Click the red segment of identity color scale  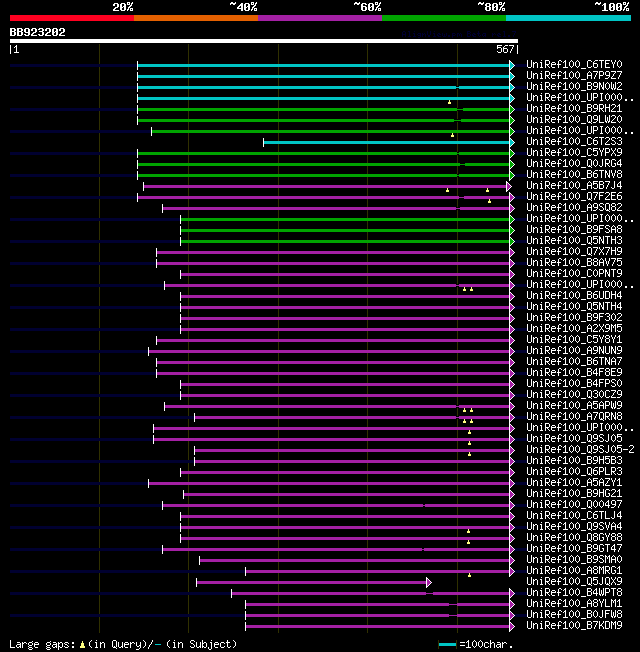pos(72,18)
